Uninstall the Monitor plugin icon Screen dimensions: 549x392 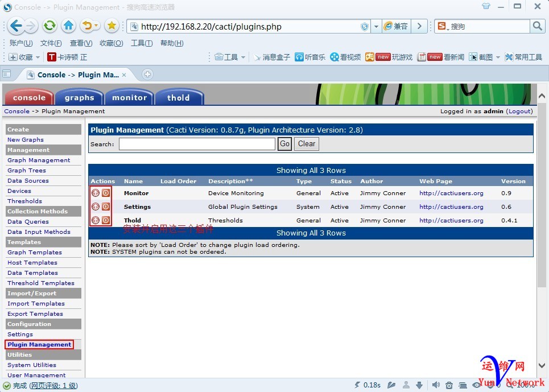click(x=96, y=193)
